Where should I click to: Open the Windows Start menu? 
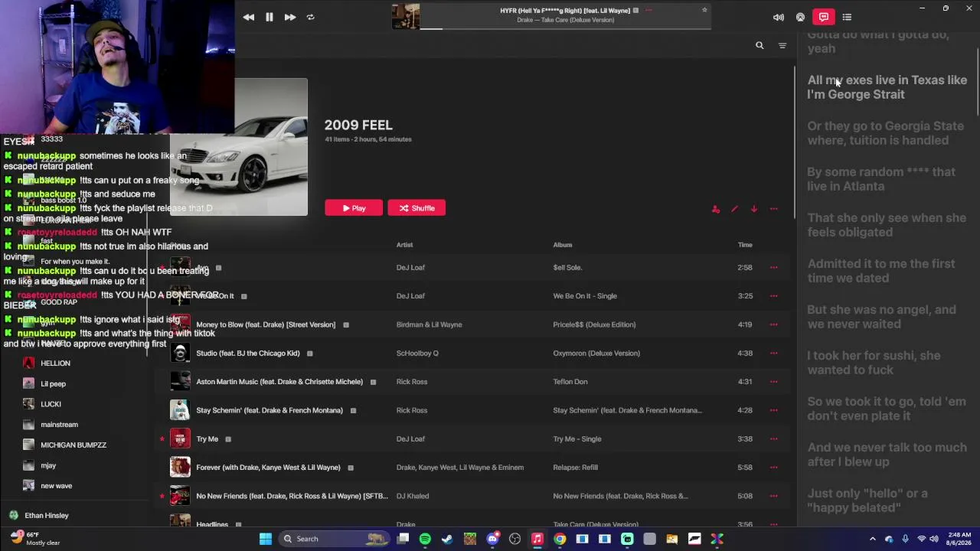point(266,539)
